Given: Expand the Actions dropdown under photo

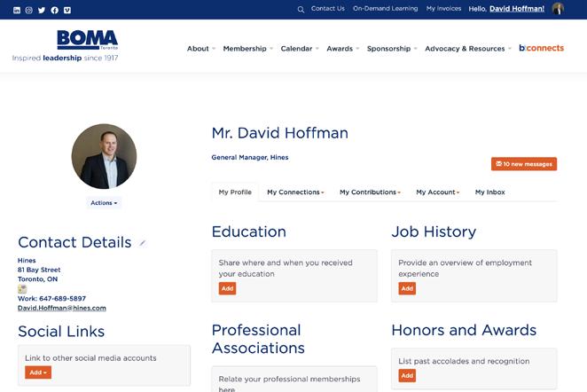Looking at the screenshot, I should tap(104, 202).
